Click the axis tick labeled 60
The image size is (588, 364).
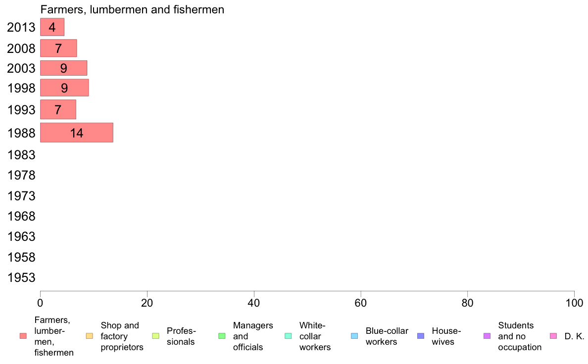click(360, 303)
